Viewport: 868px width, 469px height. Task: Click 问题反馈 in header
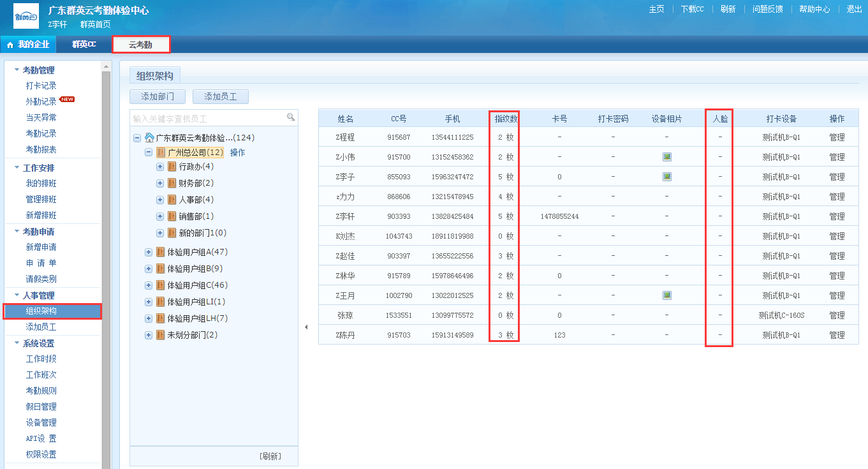click(767, 9)
